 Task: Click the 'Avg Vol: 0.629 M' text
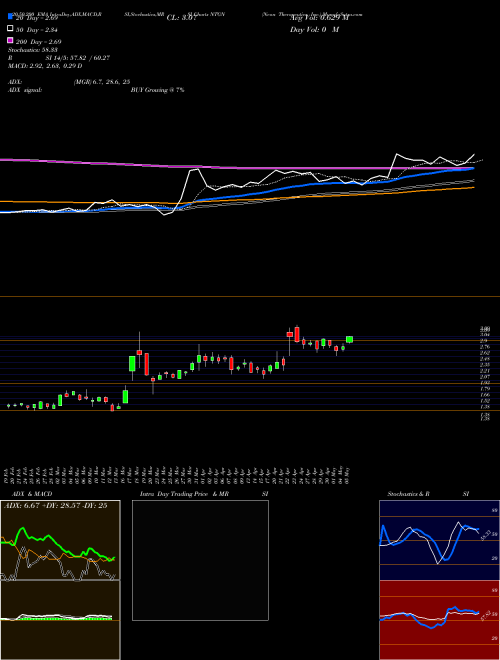[x=319, y=18]
